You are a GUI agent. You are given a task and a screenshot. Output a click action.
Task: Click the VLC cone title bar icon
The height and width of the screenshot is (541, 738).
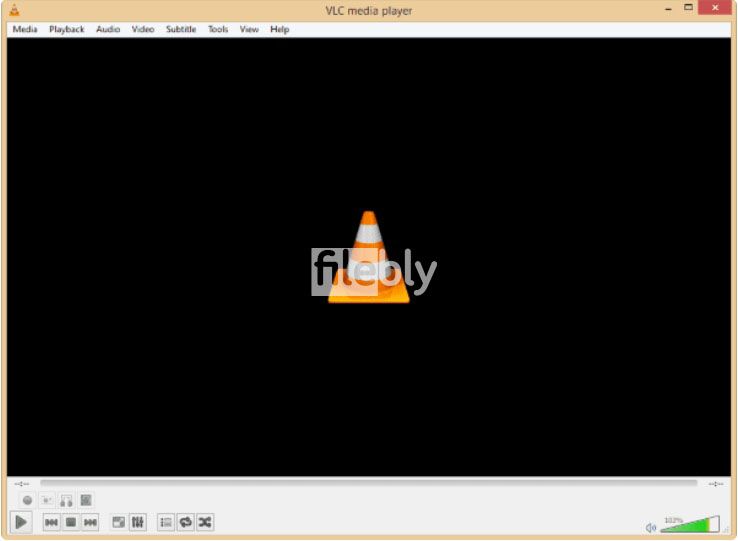click(x=15, y=10)
